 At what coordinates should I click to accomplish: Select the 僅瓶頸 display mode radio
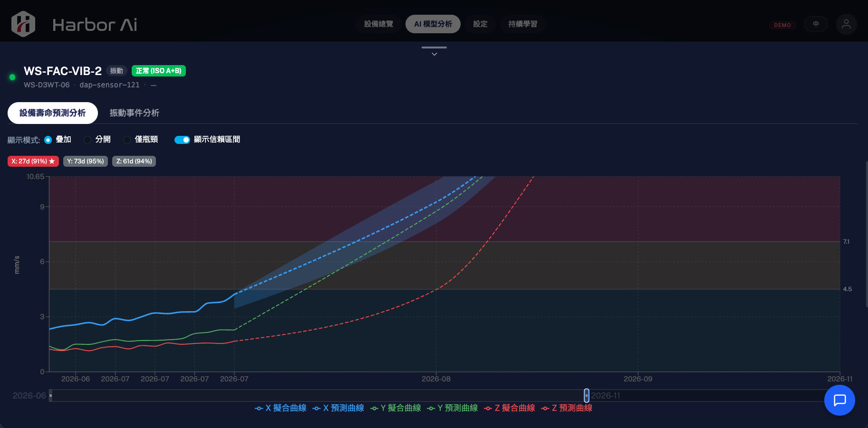click(127, 140)
